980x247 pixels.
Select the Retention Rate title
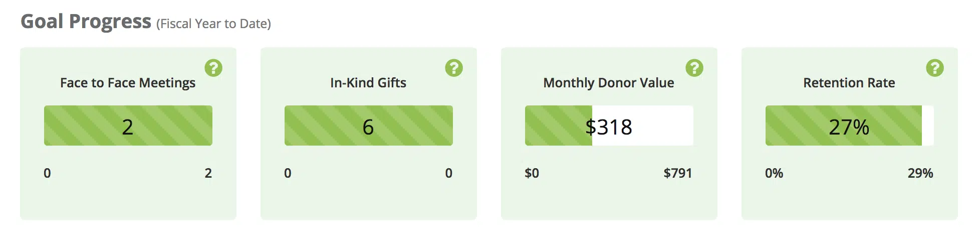[x=849, y=83]
